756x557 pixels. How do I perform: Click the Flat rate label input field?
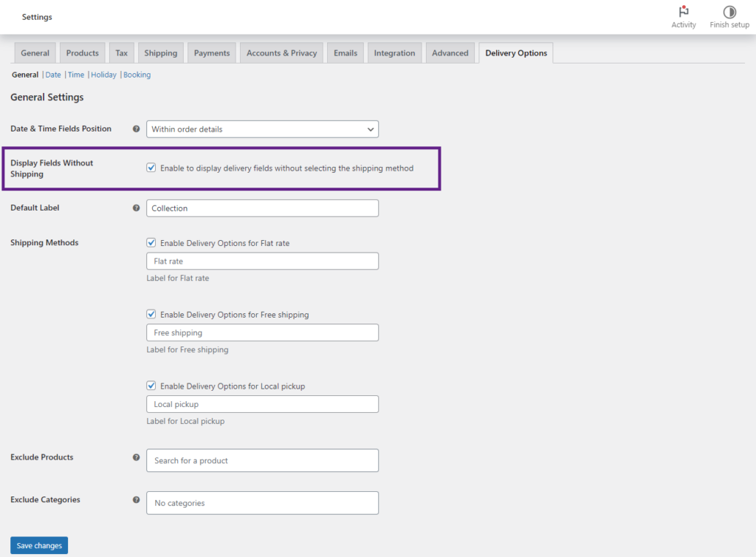(x=262, y=261)
